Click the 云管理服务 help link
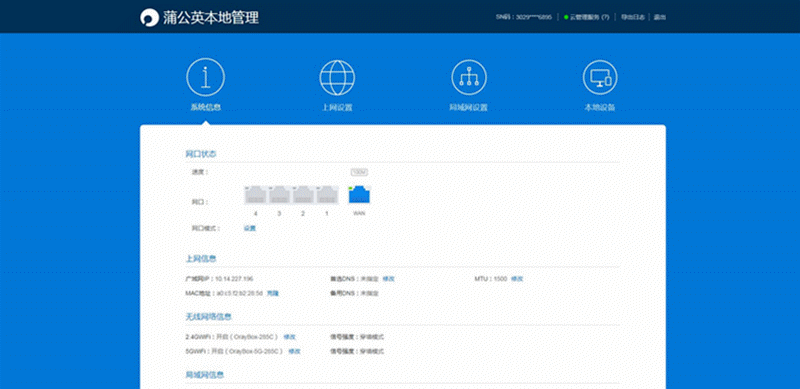This screenshot has height=389, width=800. click(590, 17)
